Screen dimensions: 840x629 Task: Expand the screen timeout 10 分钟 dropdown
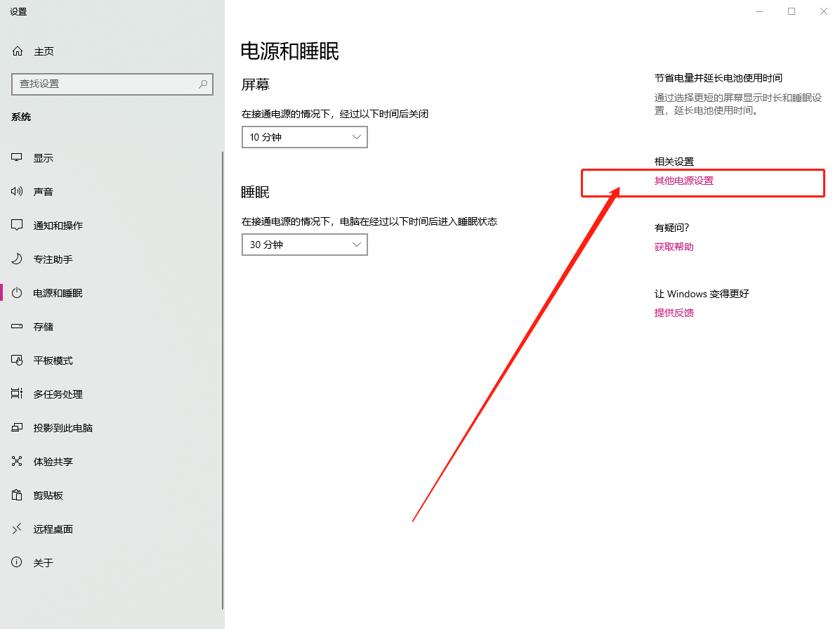coord(304,137)
